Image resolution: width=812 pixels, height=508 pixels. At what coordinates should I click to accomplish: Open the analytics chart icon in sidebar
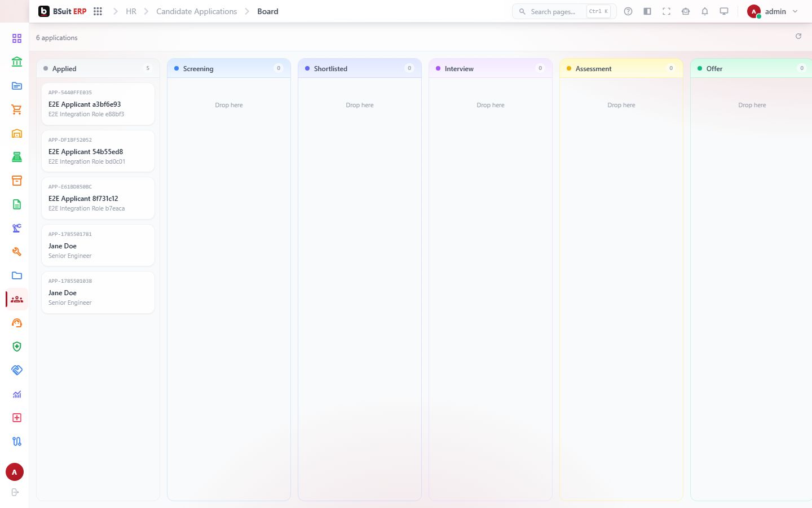coord(17,394)
